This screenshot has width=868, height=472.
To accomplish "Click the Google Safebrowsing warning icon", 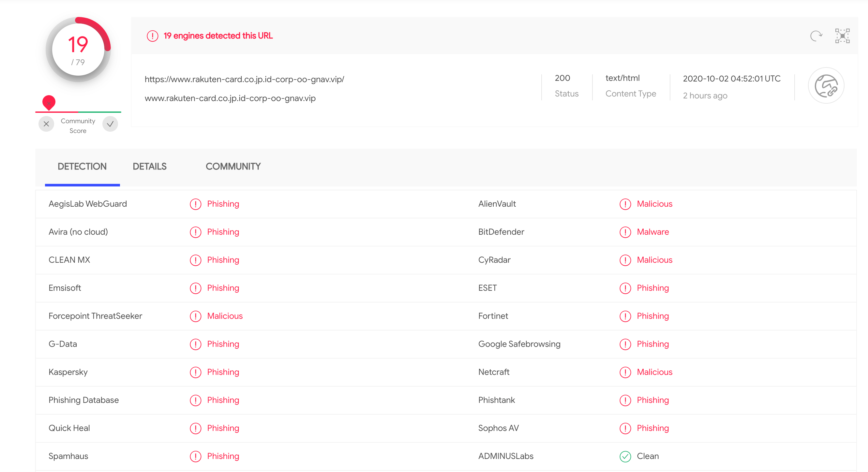I will pyautogui.click(x=625, y=344).
